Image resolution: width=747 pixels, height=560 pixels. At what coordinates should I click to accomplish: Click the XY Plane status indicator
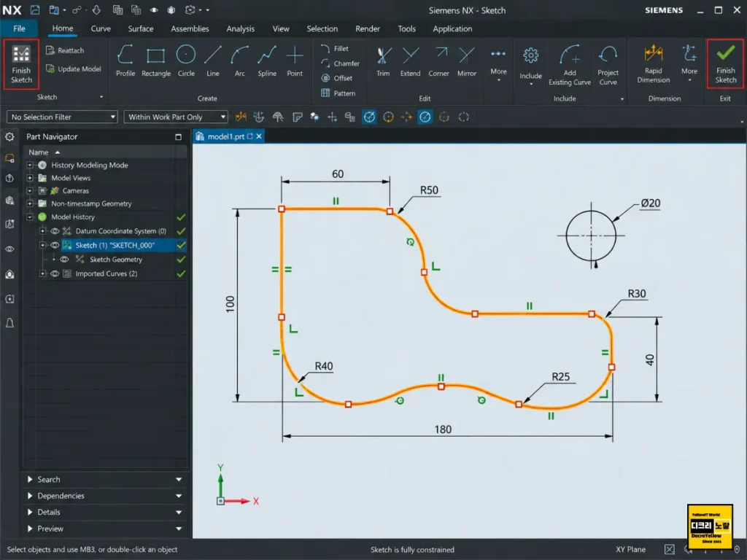click(630, 550)
